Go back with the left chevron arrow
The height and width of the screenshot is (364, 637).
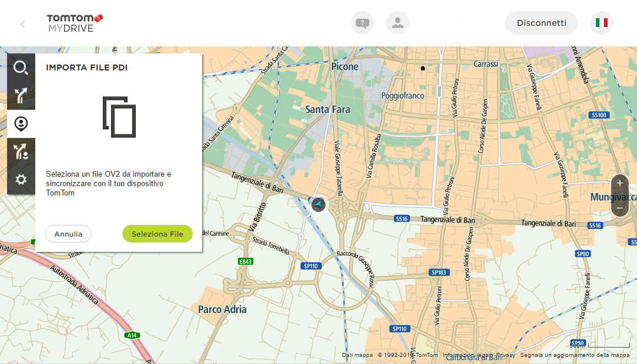click(x=23, y=24)
